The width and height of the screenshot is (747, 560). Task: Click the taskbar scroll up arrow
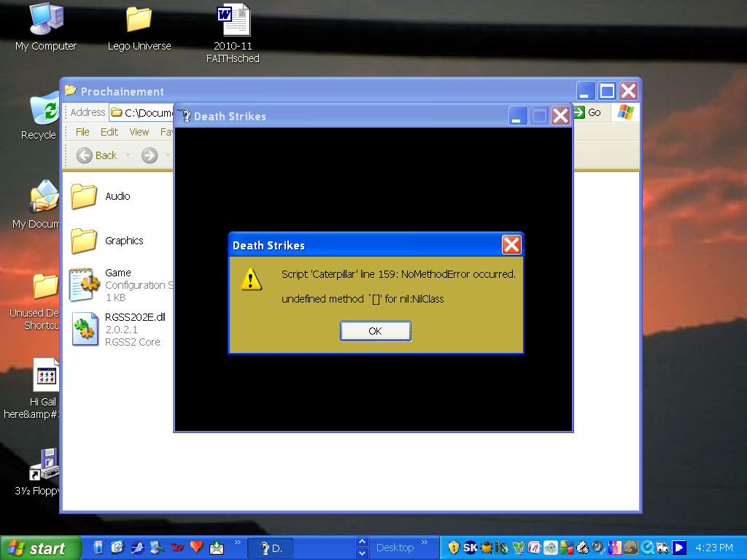[362, 542]
